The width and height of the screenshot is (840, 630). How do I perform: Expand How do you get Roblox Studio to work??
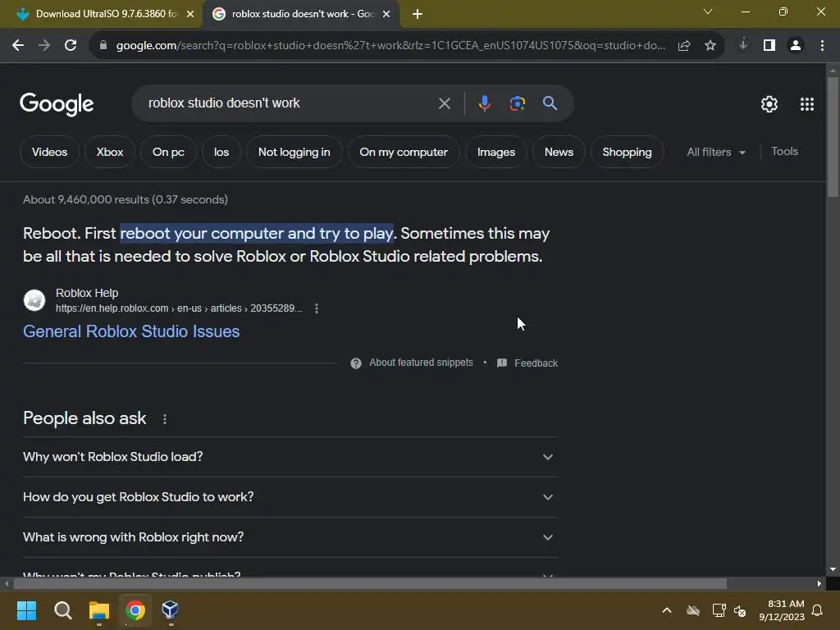click(290, 497)
